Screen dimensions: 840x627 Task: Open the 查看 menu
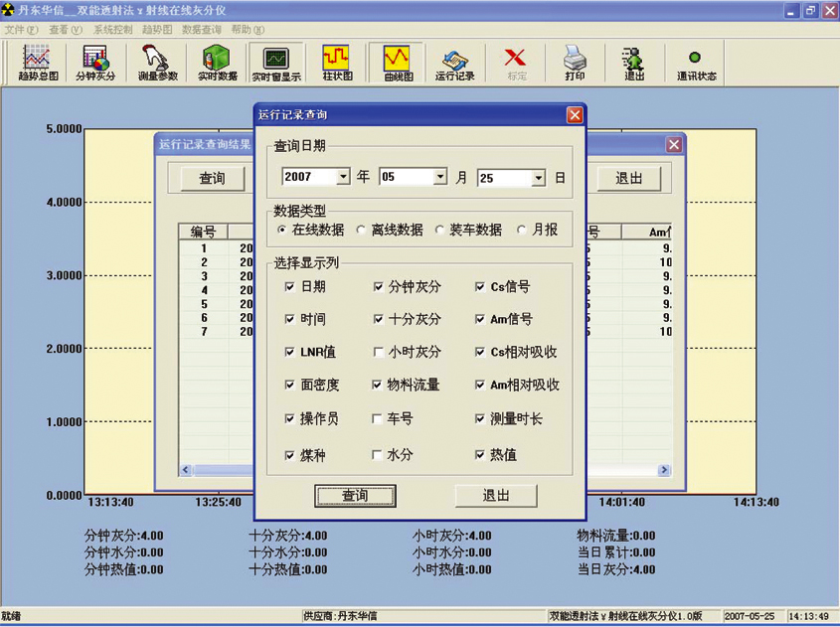tap(66, 30)
